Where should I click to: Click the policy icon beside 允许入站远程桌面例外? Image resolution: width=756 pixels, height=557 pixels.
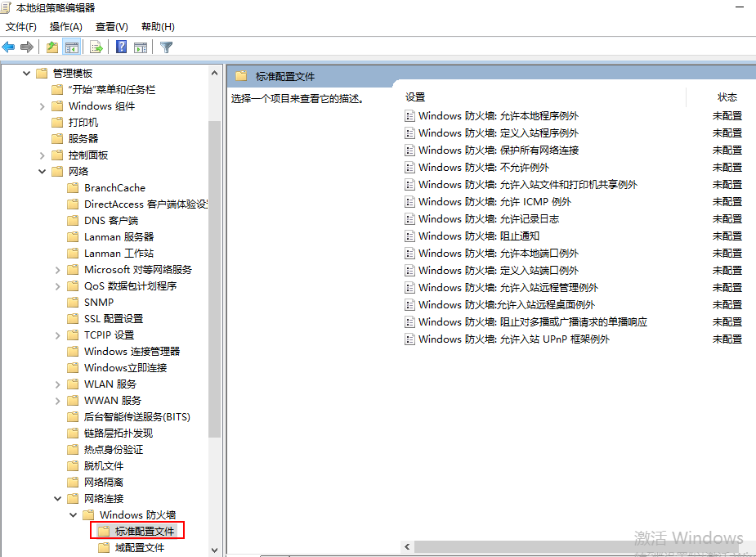[x=409, y=304]
